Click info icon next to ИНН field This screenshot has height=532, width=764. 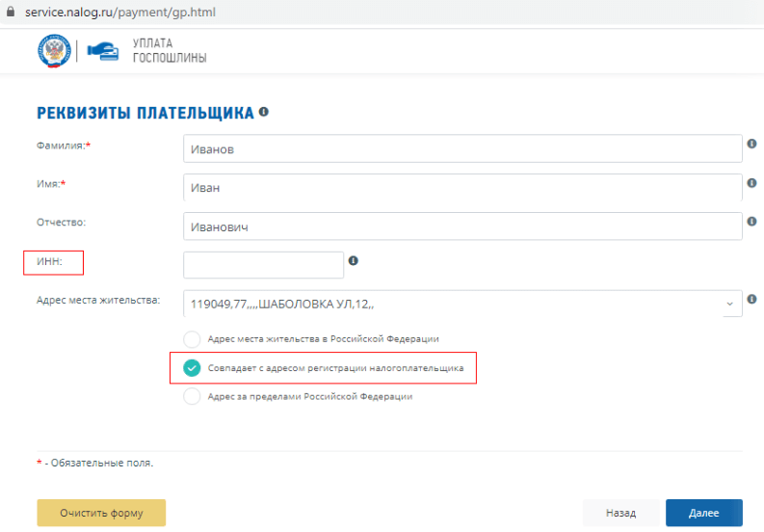tap(354, 260)
